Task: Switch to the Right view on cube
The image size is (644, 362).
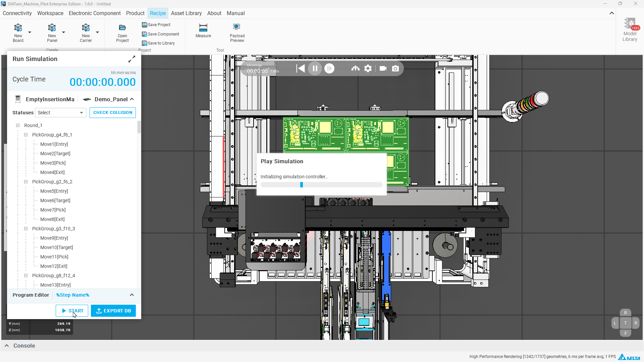Action: pos(636,323)
